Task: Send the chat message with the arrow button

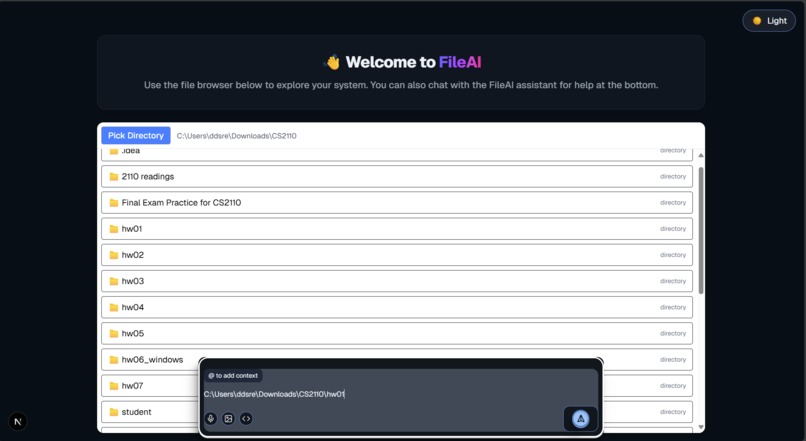Action: 580,419
